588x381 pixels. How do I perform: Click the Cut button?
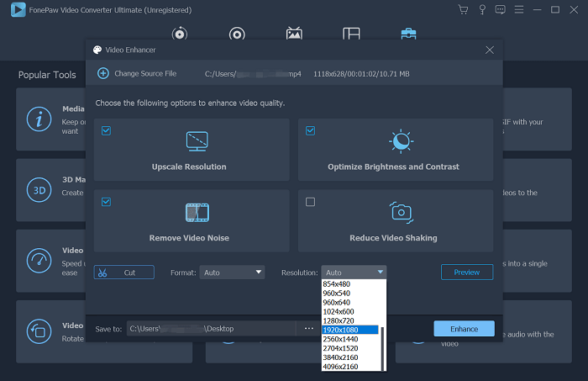click(x=123, y=273)
